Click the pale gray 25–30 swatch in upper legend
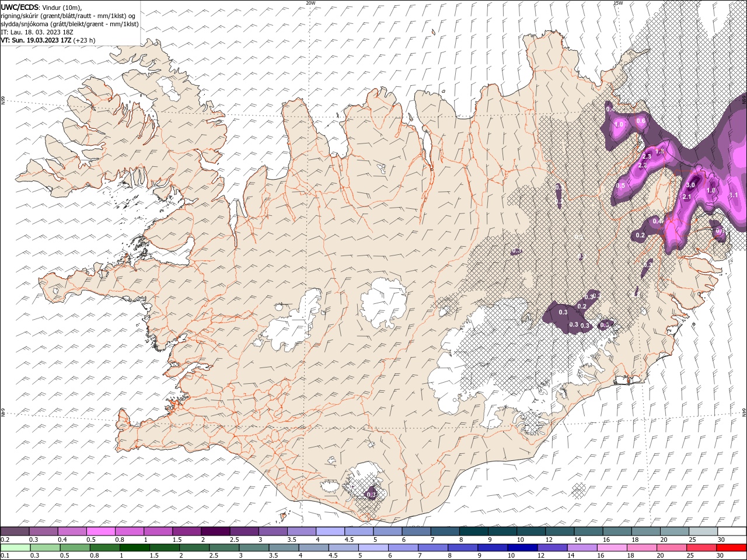 703,531
